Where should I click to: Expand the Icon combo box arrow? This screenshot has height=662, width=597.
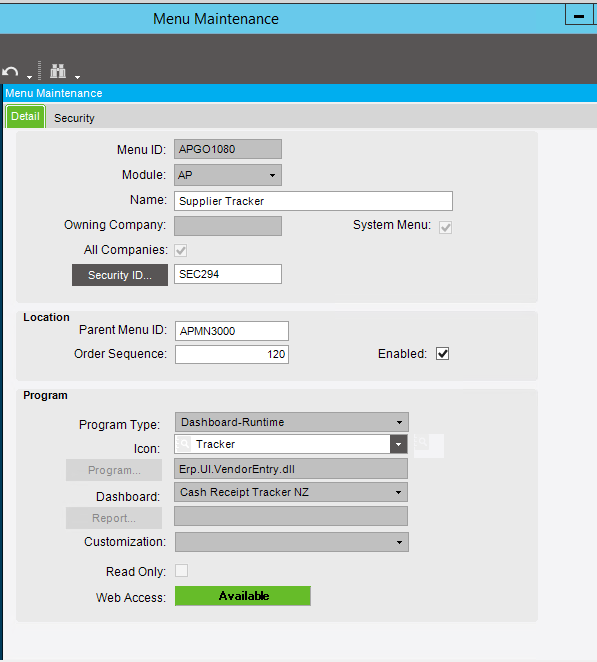399,444
